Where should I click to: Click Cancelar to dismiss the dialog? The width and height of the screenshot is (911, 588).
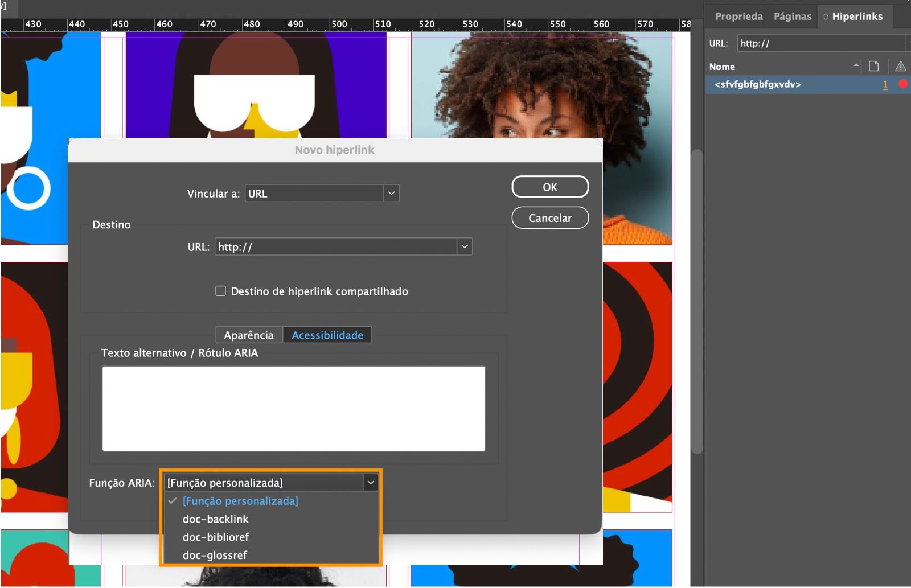point(549,217)
